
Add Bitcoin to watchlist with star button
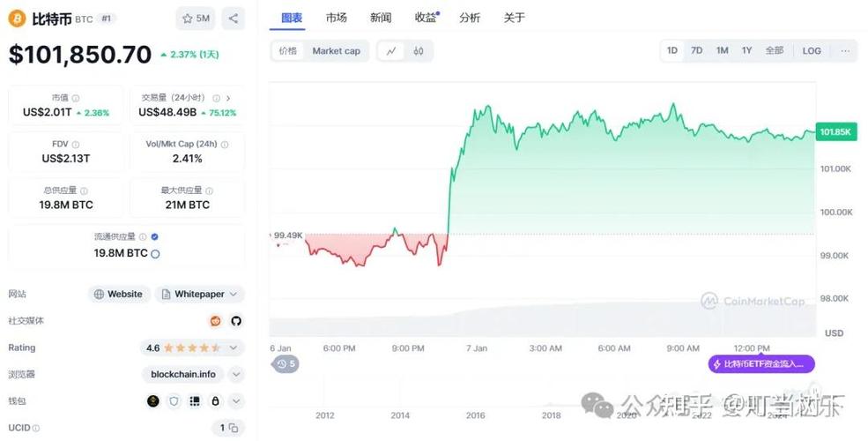point(196,18)
